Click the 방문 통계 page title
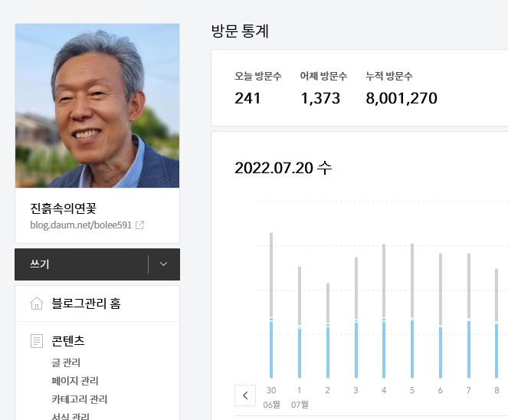The height and width of the screenshot is (420, 508). pyautogui.click(x=240, y=31)
